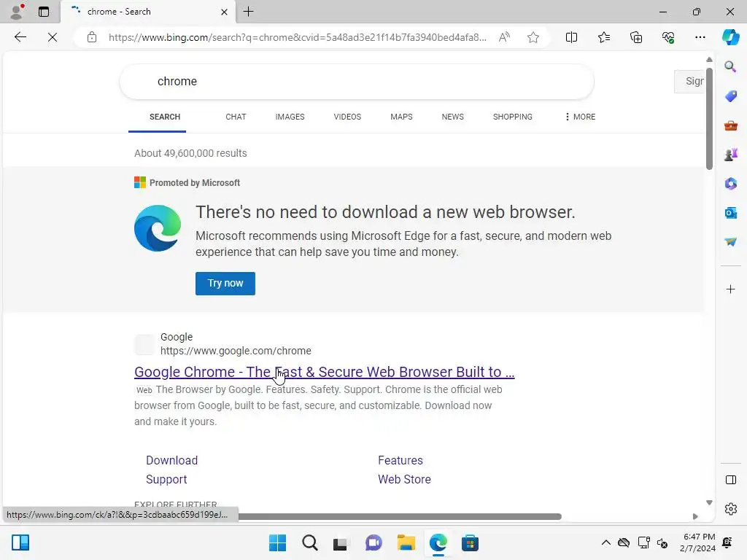Open sidebar Outlook icon
Image resolution: width=747 pixels, height=560 pixels.
tap(730, 213)
